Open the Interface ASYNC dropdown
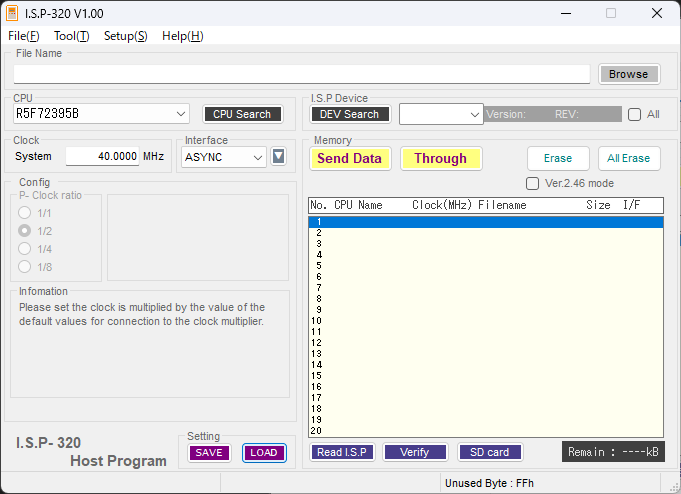This screenshot has width=681, height=494. click(258, 157)
